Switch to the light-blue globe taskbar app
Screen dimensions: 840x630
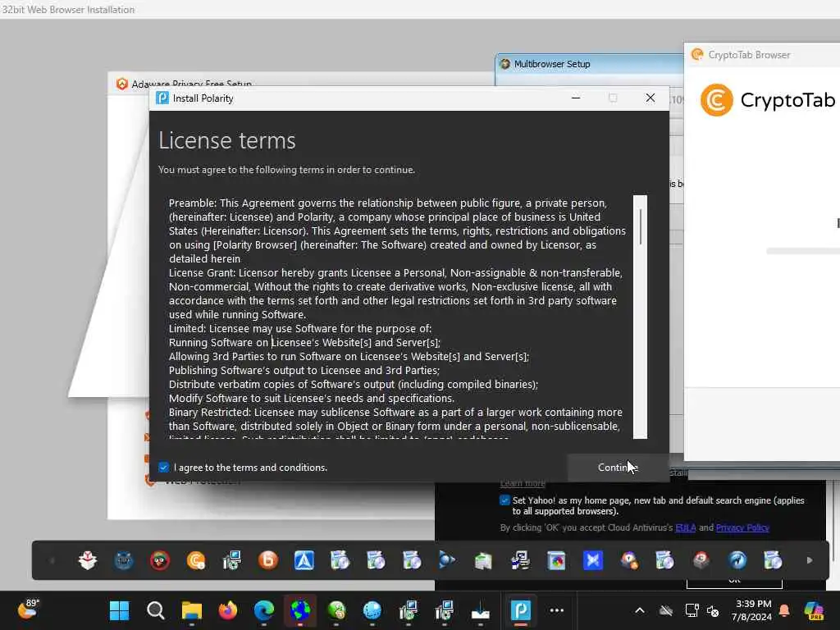point(372,610)
